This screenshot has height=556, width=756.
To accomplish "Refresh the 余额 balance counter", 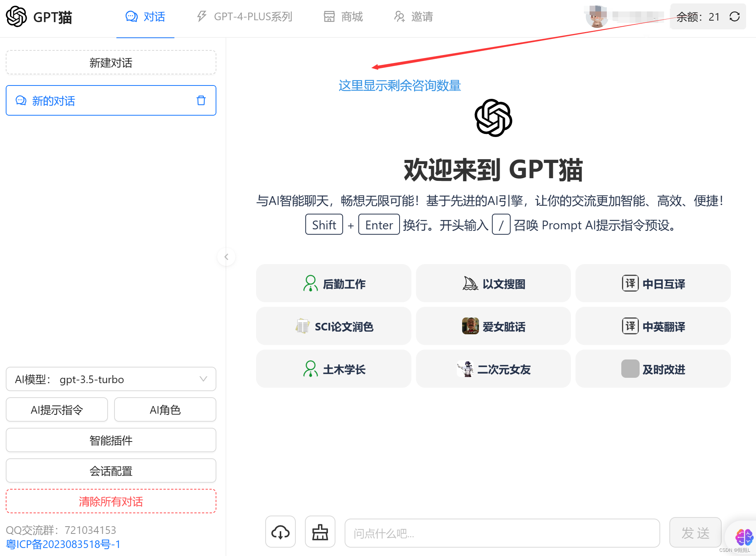I will [735, 17].
